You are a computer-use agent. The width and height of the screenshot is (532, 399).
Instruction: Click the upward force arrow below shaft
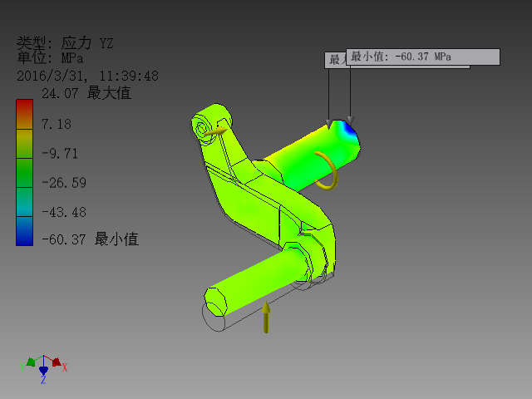click(266, 317)
